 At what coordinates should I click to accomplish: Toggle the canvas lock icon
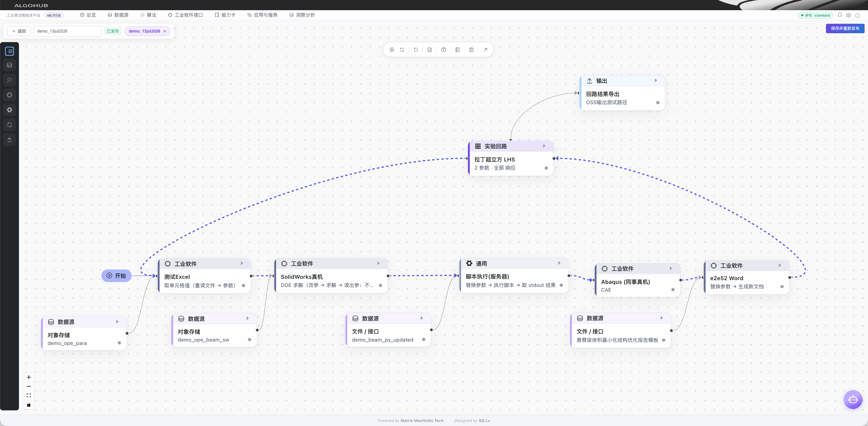29,405
